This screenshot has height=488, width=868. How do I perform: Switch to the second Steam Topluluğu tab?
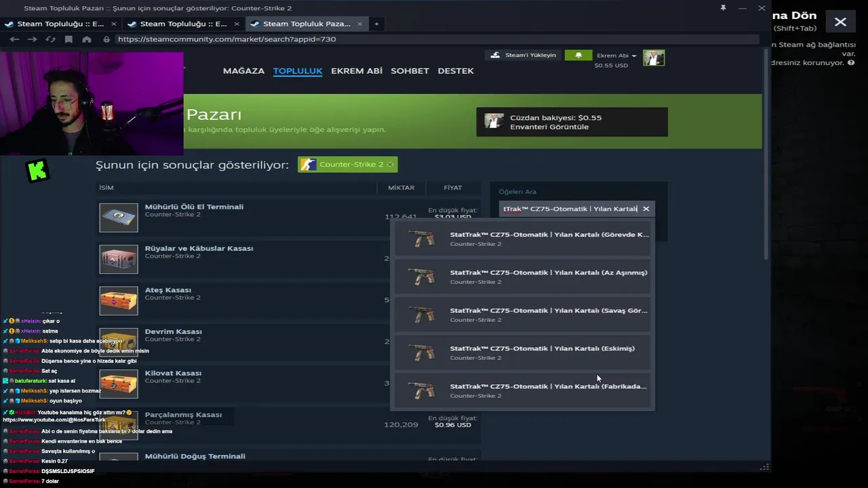click(x=184, y=24)
